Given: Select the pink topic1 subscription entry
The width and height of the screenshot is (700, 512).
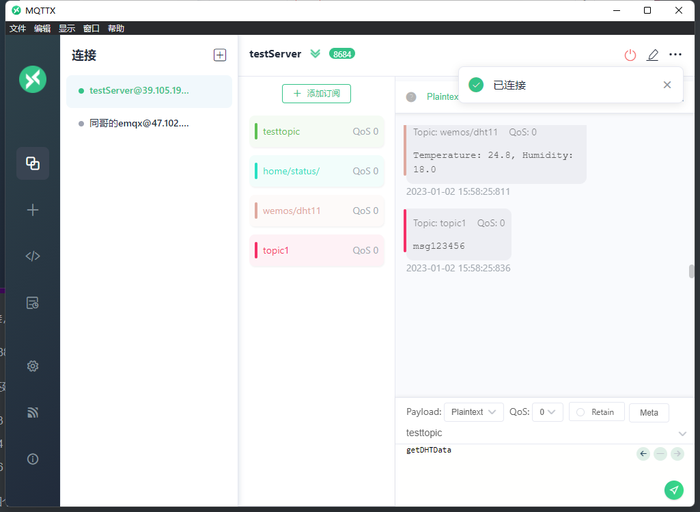Looking at the screenshot, I should pyautogui.click(x=317, y=250).
